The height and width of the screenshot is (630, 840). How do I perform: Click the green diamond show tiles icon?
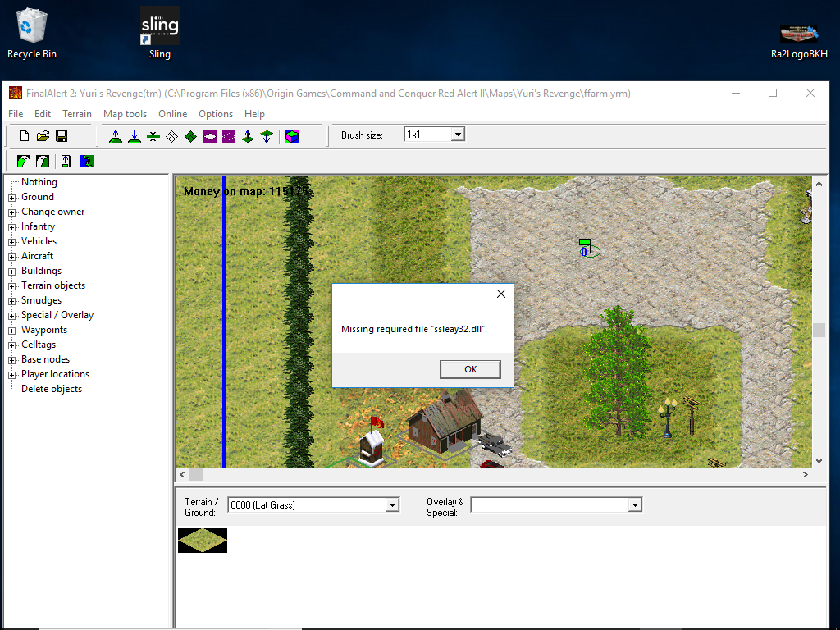190,137
